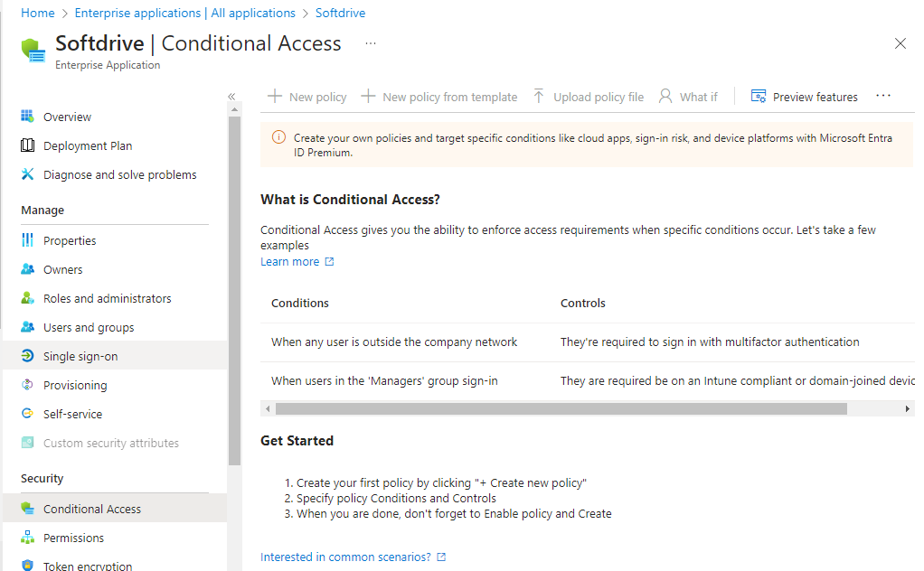Go to Enterprise applications breadcrumb

point(185,13)
